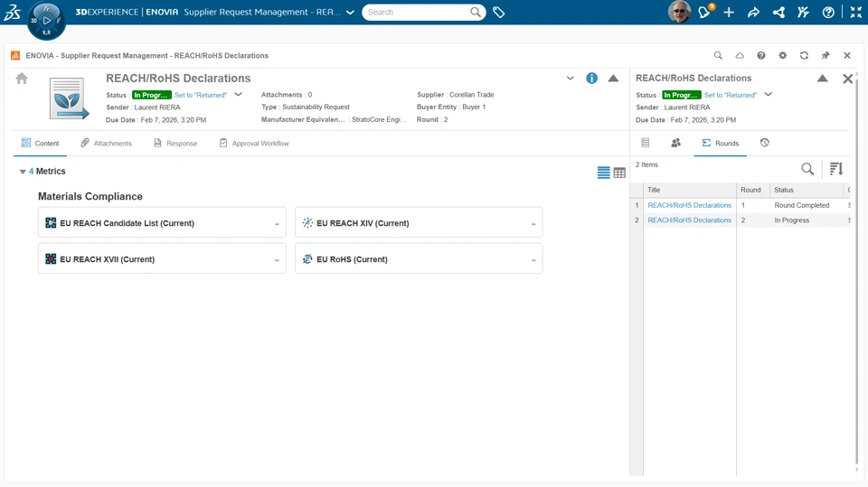The height and width of the screenshot is (487, 868).
Task: Select the Rounds tab
Action: point(721,144)
